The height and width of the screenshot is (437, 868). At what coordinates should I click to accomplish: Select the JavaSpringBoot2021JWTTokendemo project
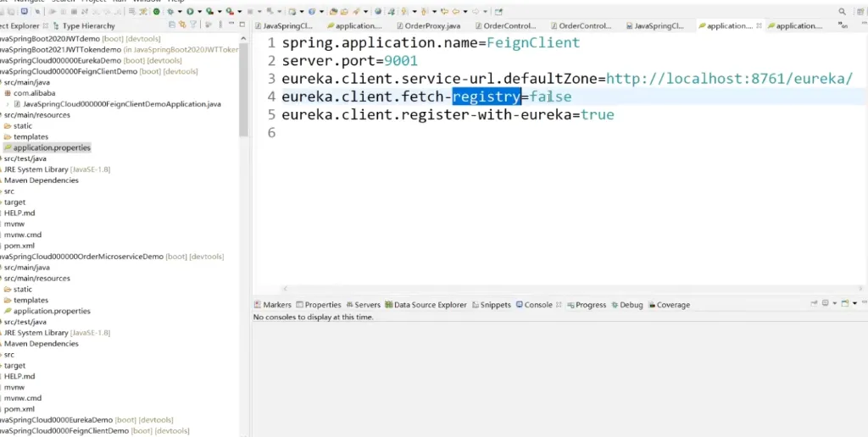119,49
